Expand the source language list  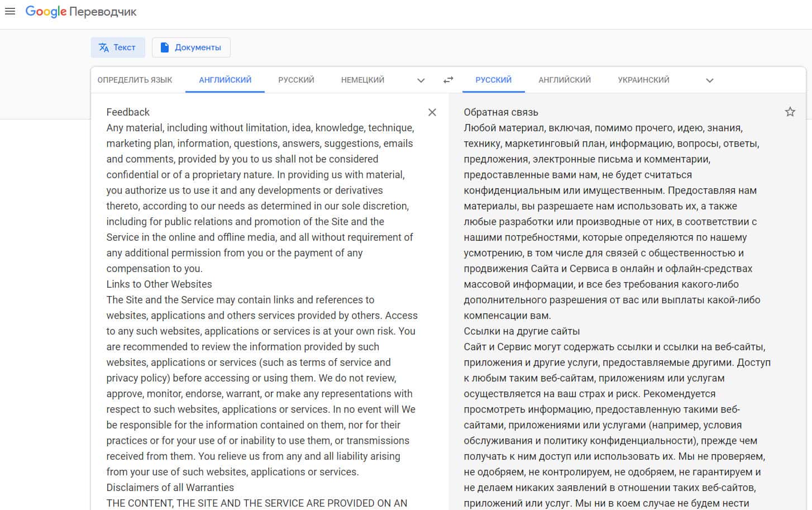421,80
